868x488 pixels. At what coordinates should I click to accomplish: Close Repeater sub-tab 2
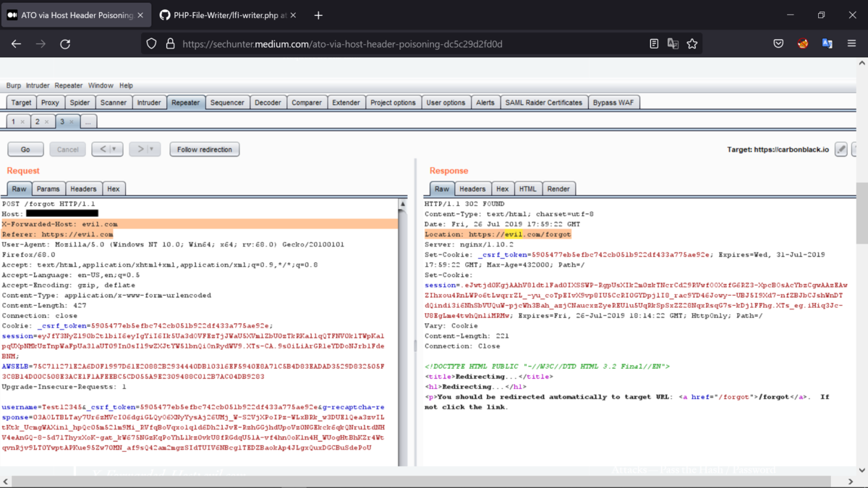click(47, 122)
